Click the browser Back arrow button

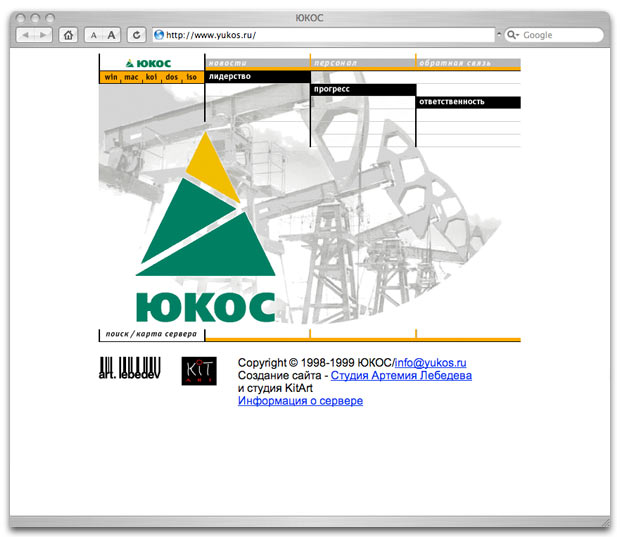27,35
